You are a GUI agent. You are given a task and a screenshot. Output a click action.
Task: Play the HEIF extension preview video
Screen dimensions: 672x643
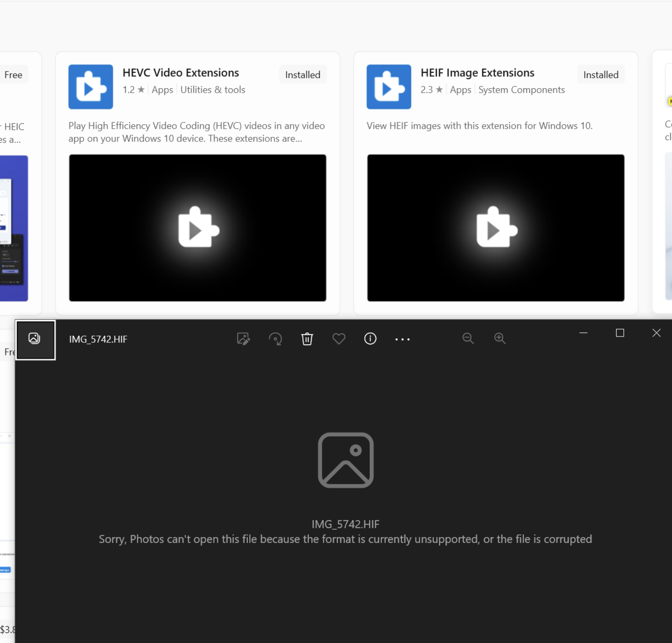[x=495, y=227]
